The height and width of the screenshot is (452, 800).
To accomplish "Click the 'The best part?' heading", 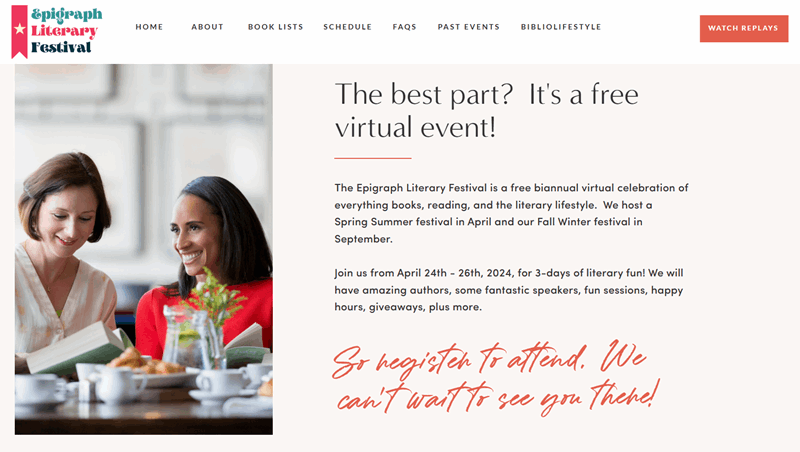I will coord(486,110).
